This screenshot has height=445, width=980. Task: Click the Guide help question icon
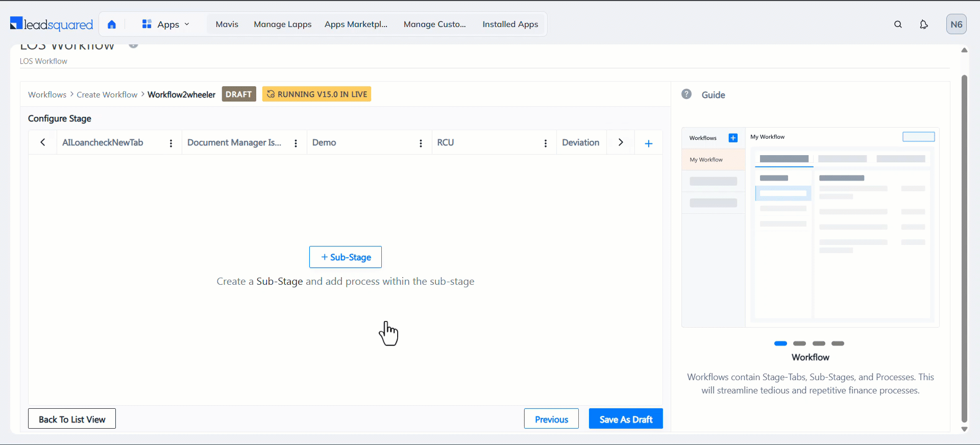point(687,94)
